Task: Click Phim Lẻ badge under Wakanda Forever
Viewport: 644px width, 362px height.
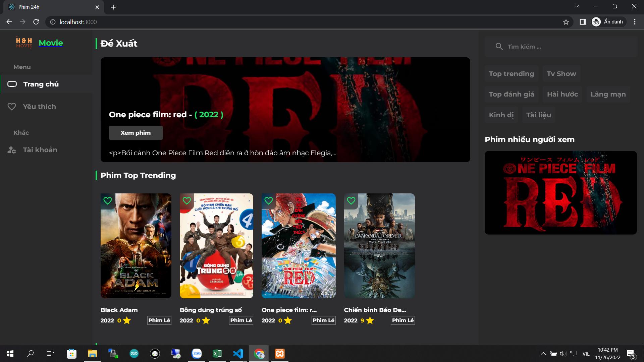Action: [x=403, y=320]
